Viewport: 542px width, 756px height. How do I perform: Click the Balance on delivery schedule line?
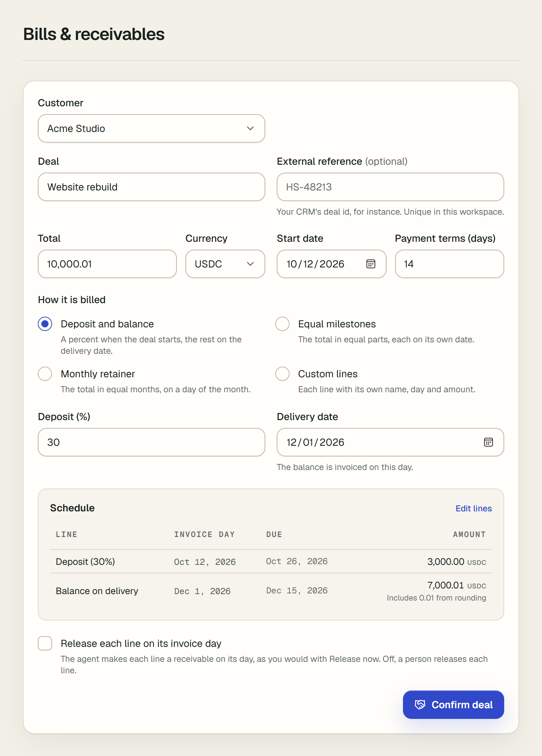point(271,591)
